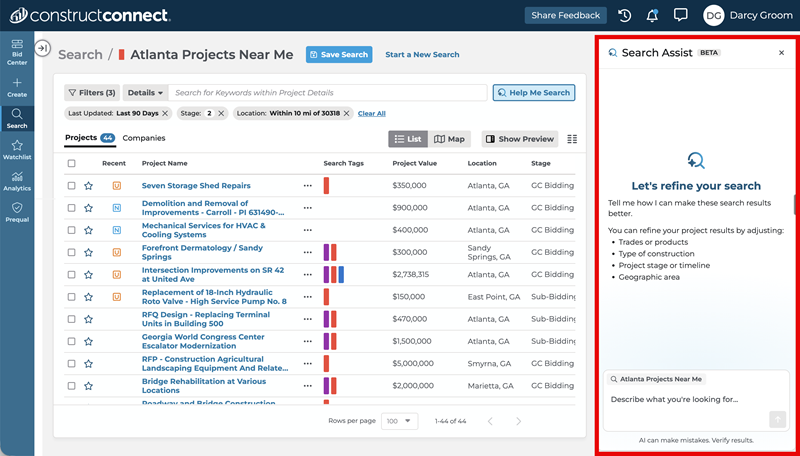This screenshot has width=800, height=456.
Task: Open column layout settings icon
Action: tap(572, 139)
